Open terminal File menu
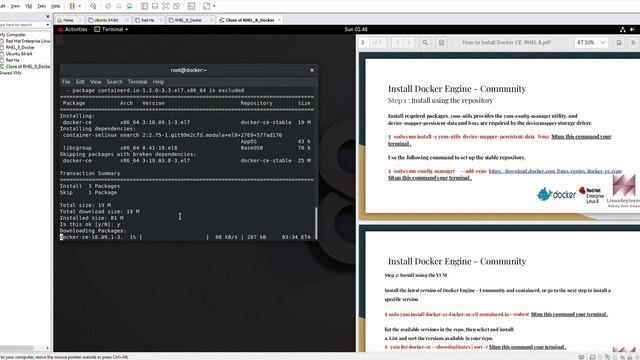The height and width of the screenshot is (360, 640). [66, 82]
